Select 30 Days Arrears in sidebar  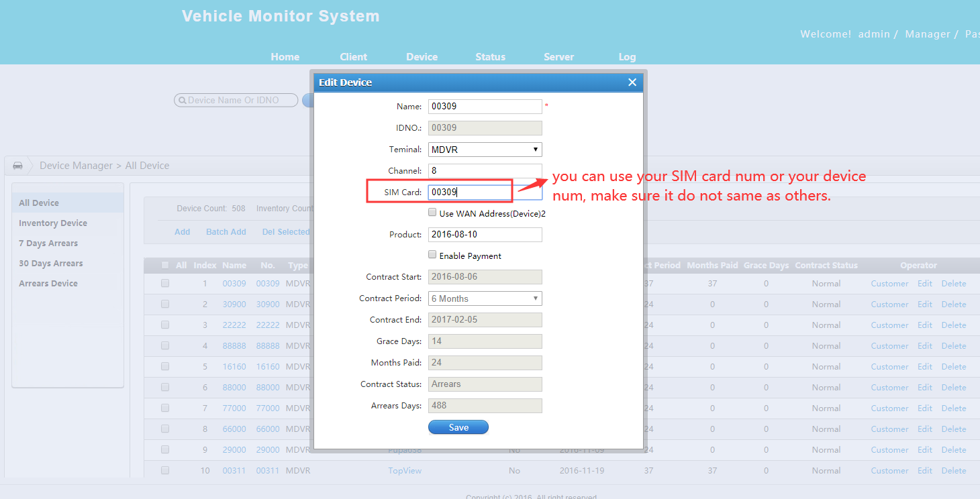click(x=68, y=263)
